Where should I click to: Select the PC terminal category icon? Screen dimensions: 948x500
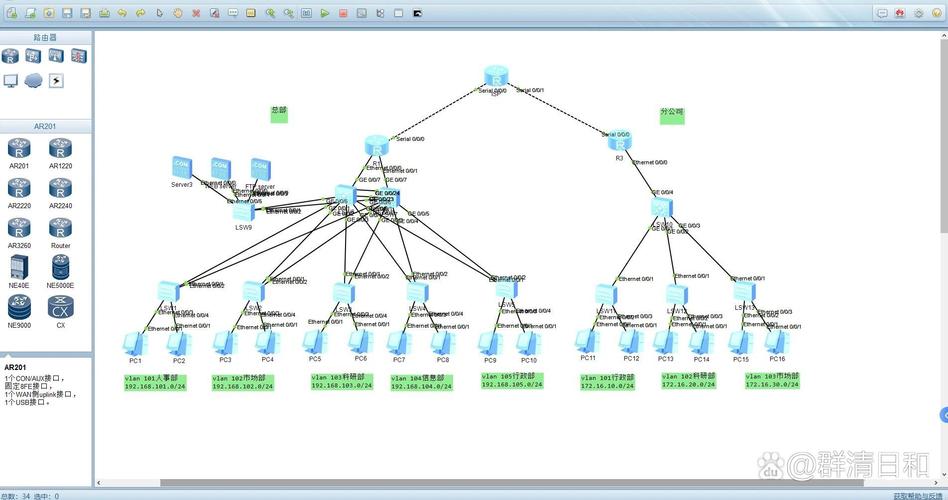point(11,80)
